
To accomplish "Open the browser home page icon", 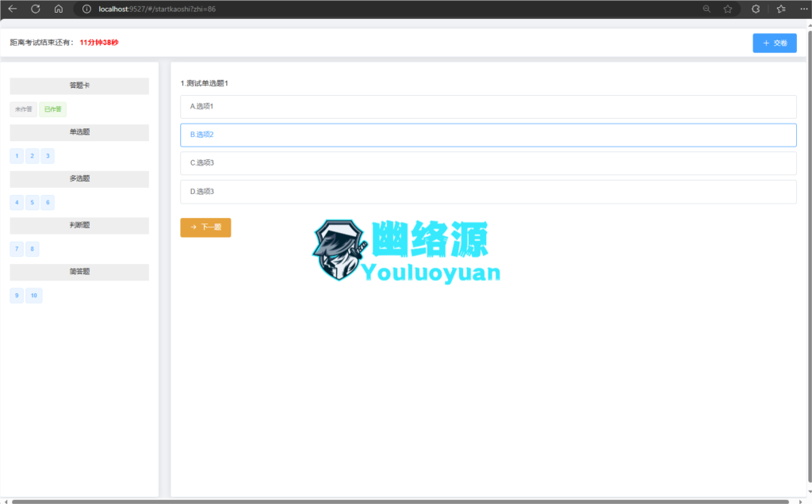I will point(59,9).
